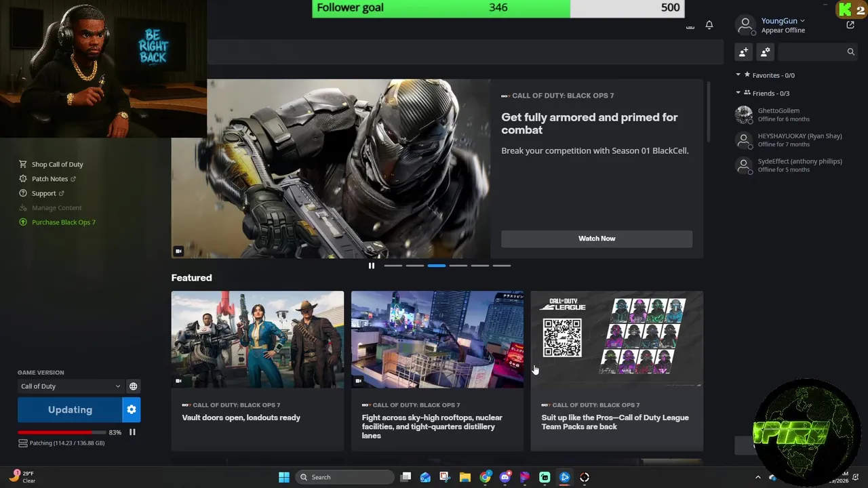Open Shop Call of Duty
This screenshot has width=868, height=488.
(x=58, y=164)
